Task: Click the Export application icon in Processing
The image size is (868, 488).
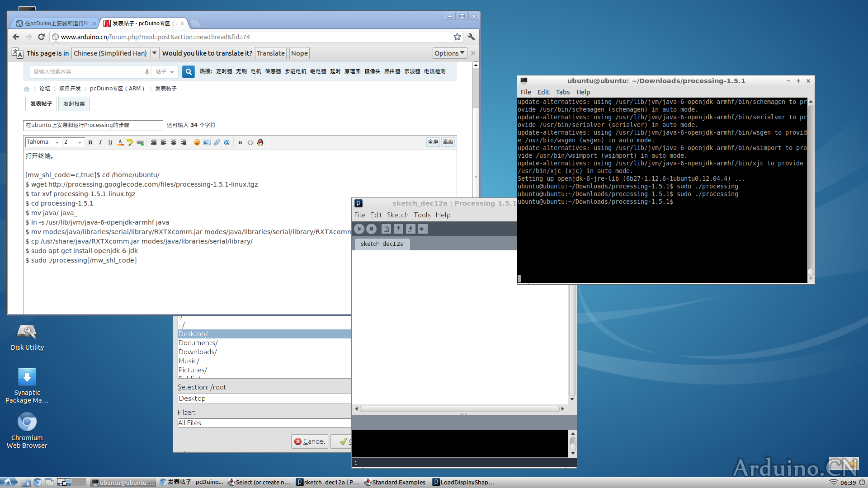Action: [423, 229]
